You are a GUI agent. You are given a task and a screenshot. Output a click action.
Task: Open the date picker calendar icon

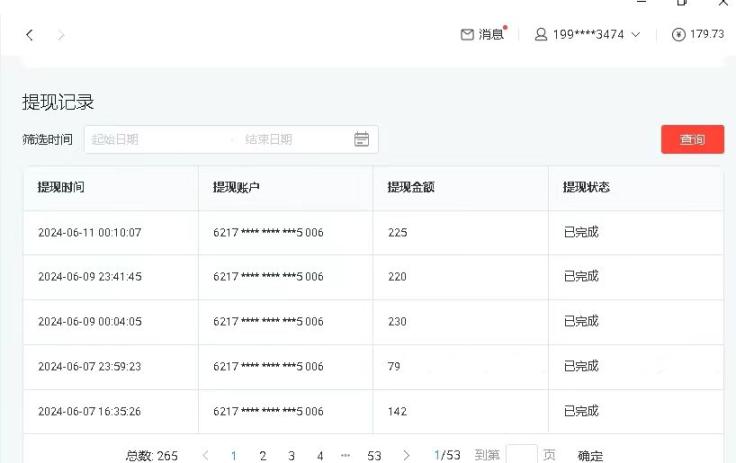click(362, 139)
